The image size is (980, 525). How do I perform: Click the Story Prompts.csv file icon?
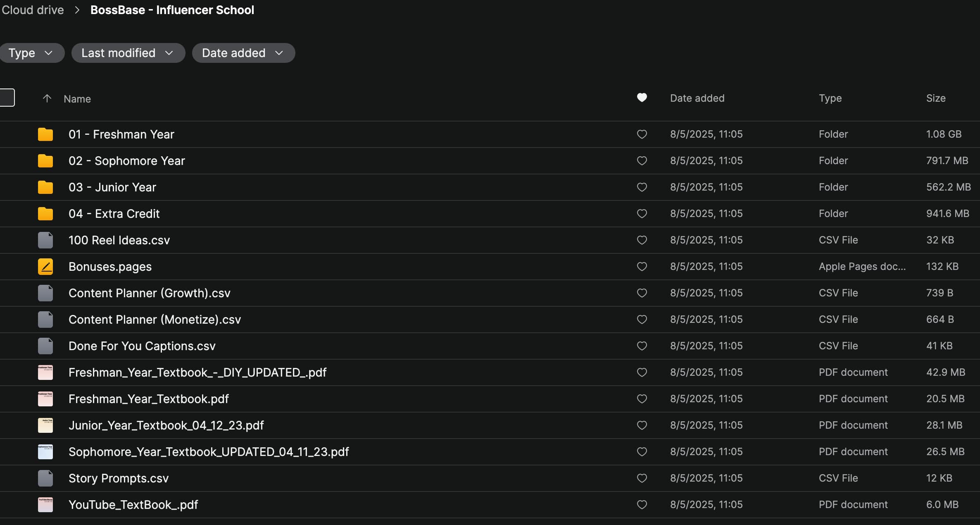pyautogui.click(x=45, y=478)
